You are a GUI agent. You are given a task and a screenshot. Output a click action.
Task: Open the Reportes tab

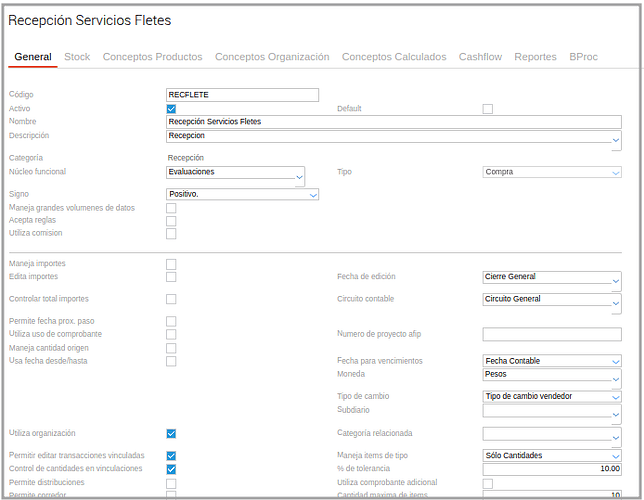(x=535, y=57)
